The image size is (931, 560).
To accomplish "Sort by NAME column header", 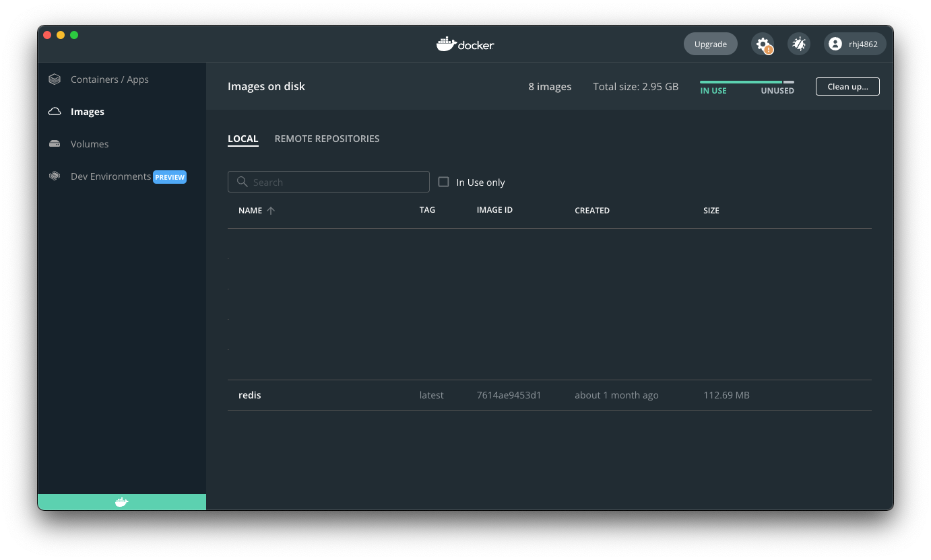I will click(250, 211).
